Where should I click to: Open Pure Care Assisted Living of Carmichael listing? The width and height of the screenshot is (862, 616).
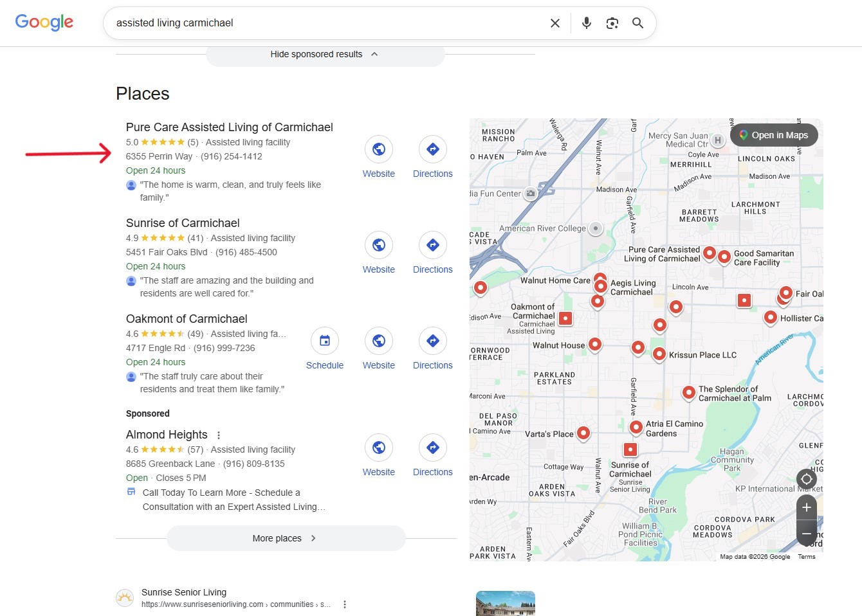tap(230, 127)
